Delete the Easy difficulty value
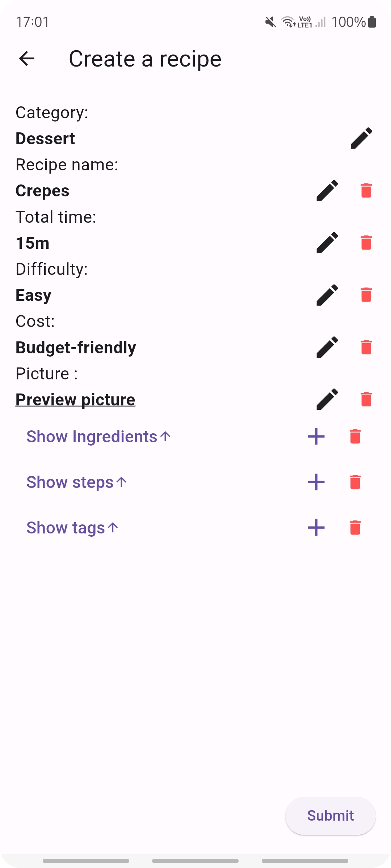The width and height of the screenshot is (391, 868). (x=366, y=295)
